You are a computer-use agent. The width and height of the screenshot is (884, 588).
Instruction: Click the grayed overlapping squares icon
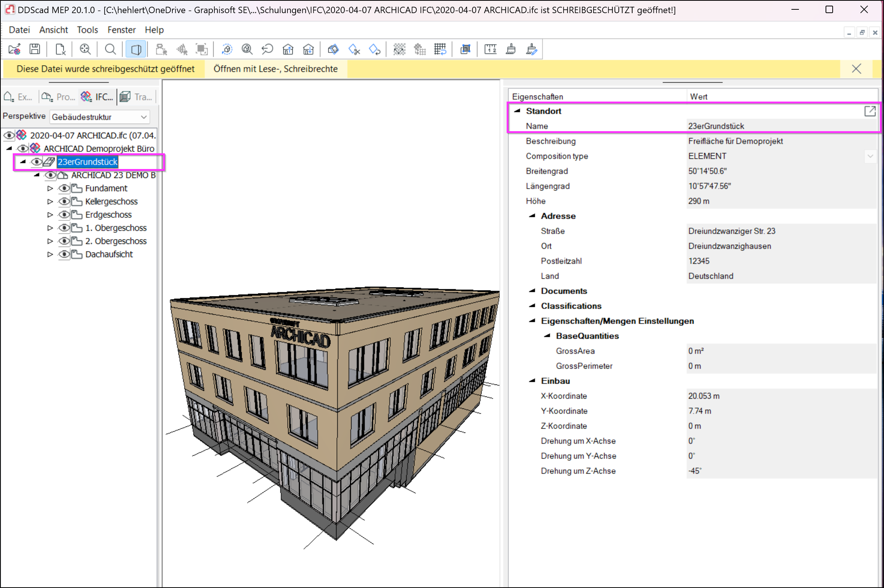point(202,49)
